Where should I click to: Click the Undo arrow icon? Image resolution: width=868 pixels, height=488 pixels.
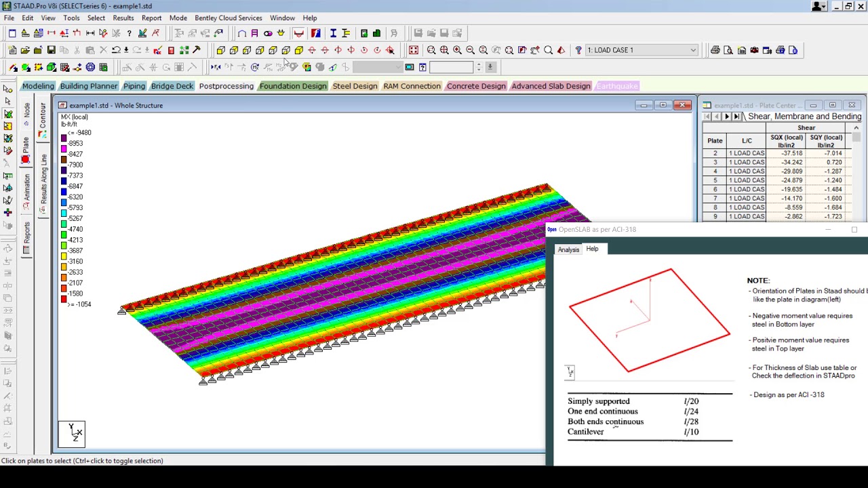pos(117,50)
